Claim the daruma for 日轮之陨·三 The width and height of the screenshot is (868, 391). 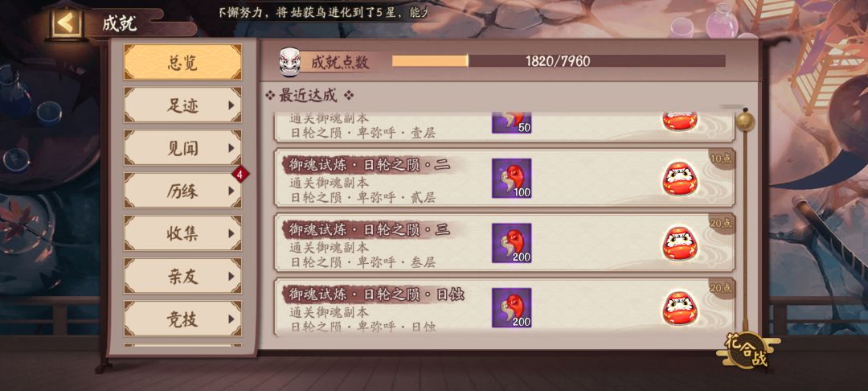[x=680, y=243]
